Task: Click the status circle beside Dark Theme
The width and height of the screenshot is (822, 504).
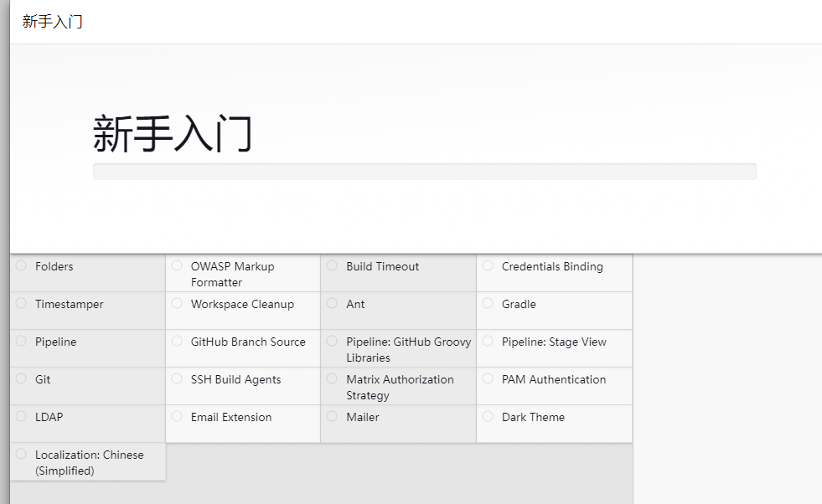Action: (488, 416)
